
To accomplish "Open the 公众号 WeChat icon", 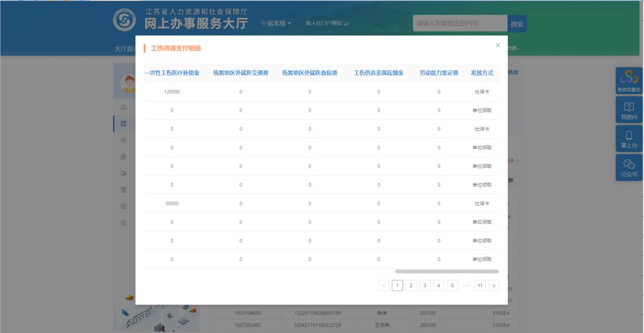I will point(629,167).
